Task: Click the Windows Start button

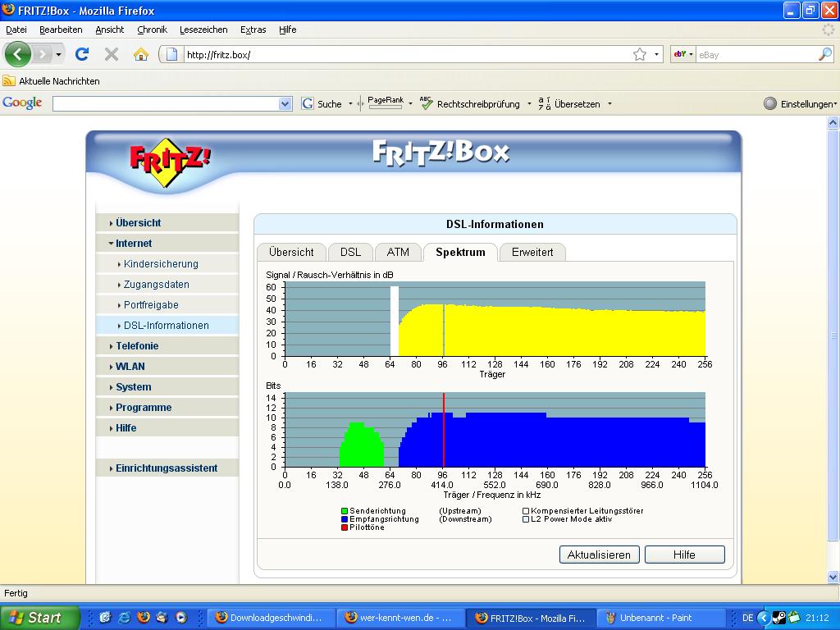Action: 39,618
